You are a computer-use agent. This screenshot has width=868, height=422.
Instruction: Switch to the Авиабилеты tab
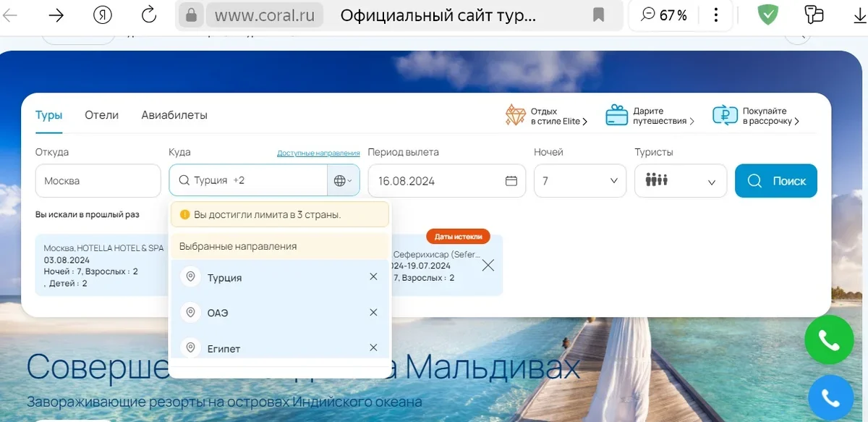coord(174,115)
